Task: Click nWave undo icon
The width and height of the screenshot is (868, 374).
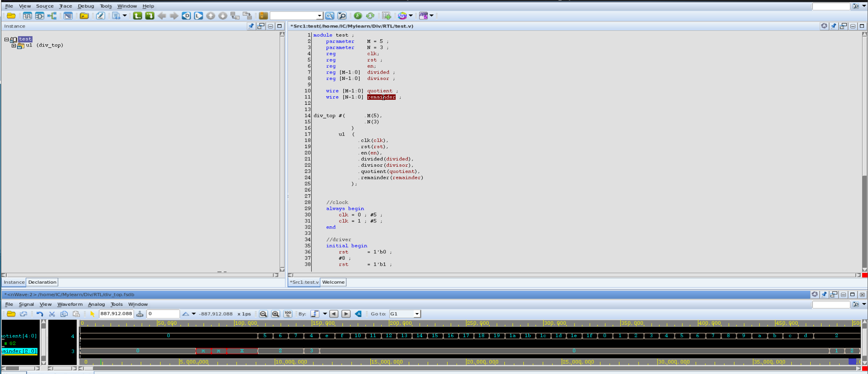Action: tap(40, 314)
